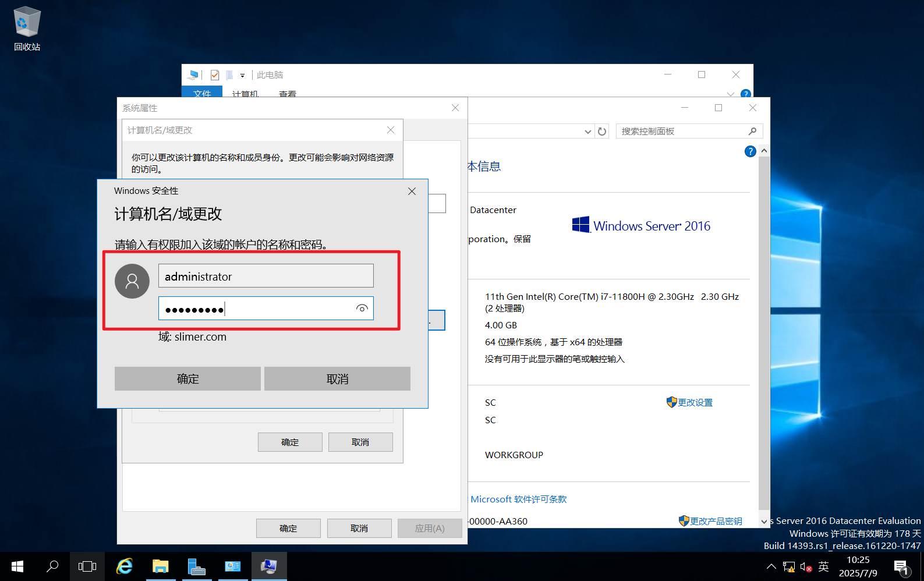This screenshot has height=581, width=924.
Task: Open Server Manager from taskbar
Action: tap(197, 566)
